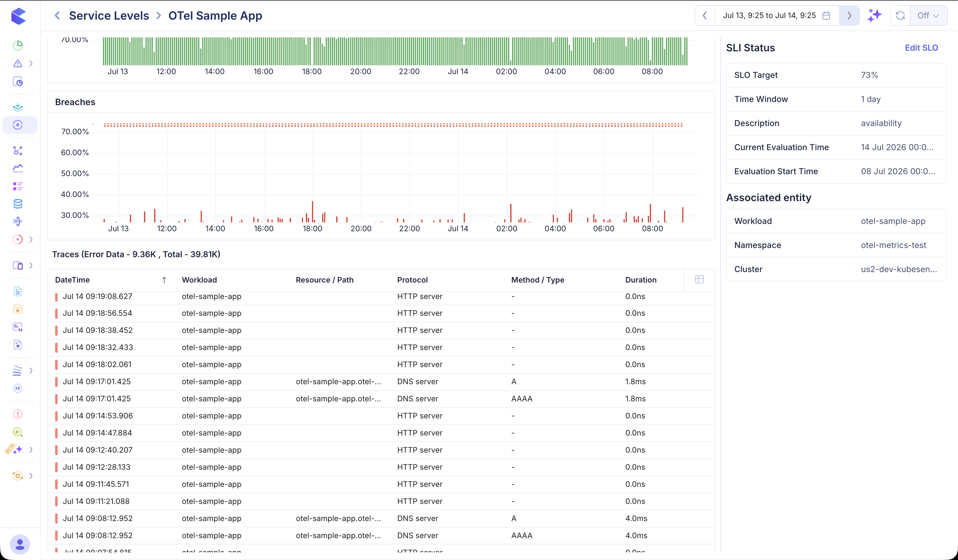Expand the devices icon submenu chevron
Viewport: 958px width, 560px height.
[x=31, y=265]
